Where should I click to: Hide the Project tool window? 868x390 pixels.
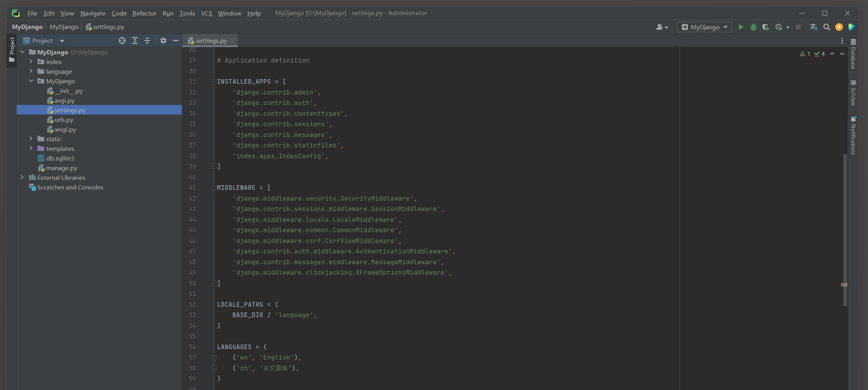pyautogui.click(x=176, y=41)
